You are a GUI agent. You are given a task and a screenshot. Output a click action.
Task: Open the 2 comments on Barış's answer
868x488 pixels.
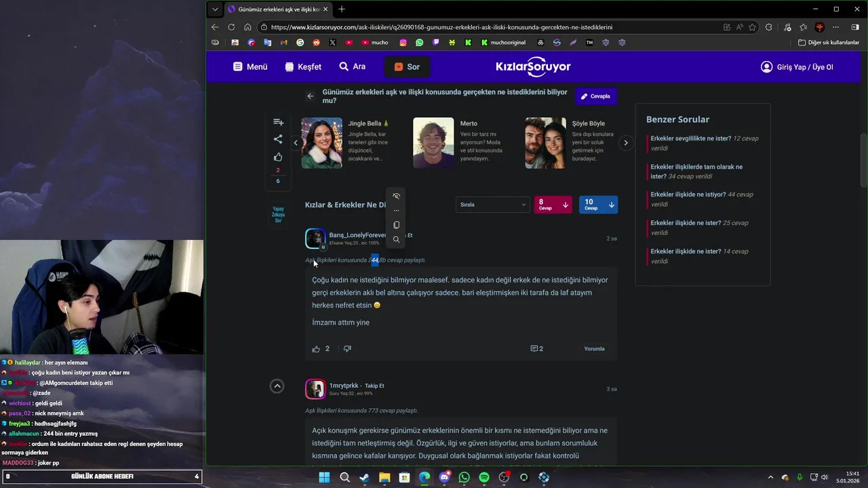click(536, 349)
